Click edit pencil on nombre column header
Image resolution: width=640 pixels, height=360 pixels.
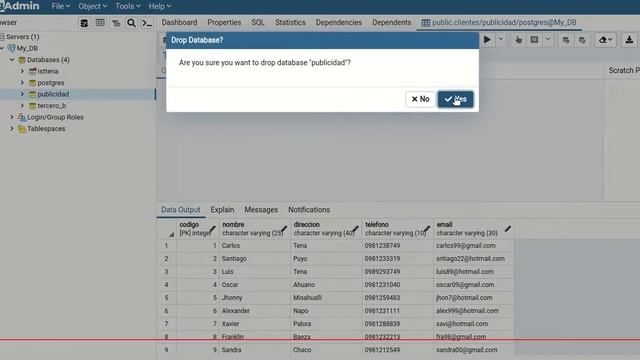(x=284, y=229)
